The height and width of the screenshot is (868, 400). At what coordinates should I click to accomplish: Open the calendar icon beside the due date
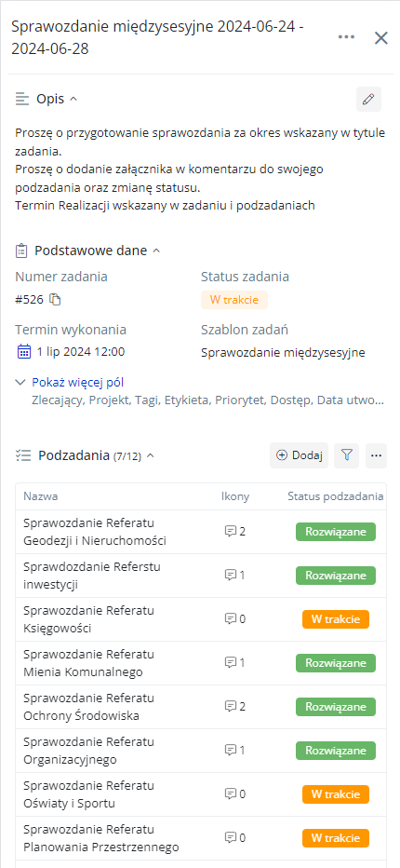coord(24,351)
